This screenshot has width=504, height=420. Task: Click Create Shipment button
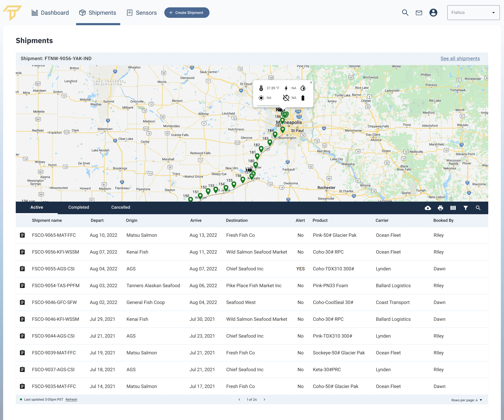point(187,12)
